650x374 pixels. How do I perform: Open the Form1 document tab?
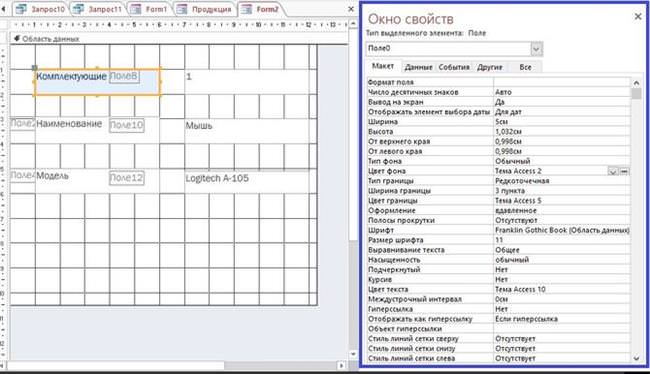[149, 9]
